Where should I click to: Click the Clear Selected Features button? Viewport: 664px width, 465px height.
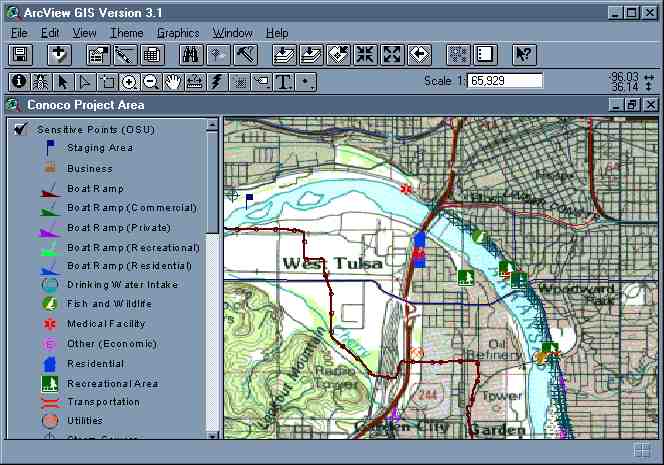coord(485,55)
